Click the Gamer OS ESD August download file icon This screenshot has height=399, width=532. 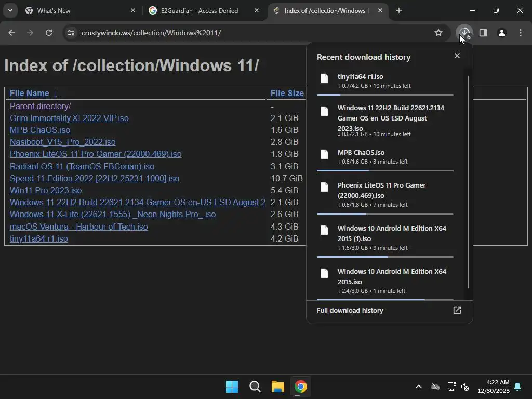pyautogui.click(x=324, y=111)
